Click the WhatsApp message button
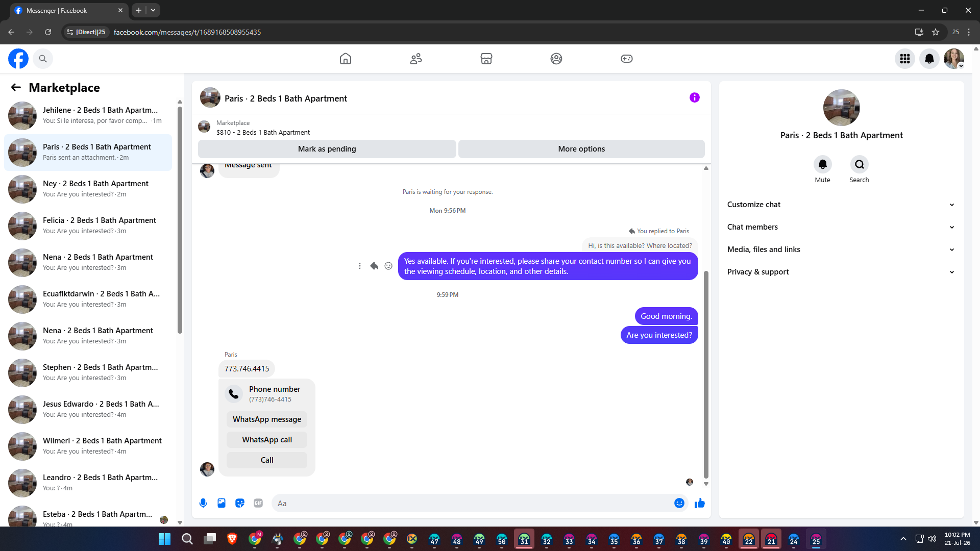The width and height of the screenshot is (980, 551). [x=267, y=419]
